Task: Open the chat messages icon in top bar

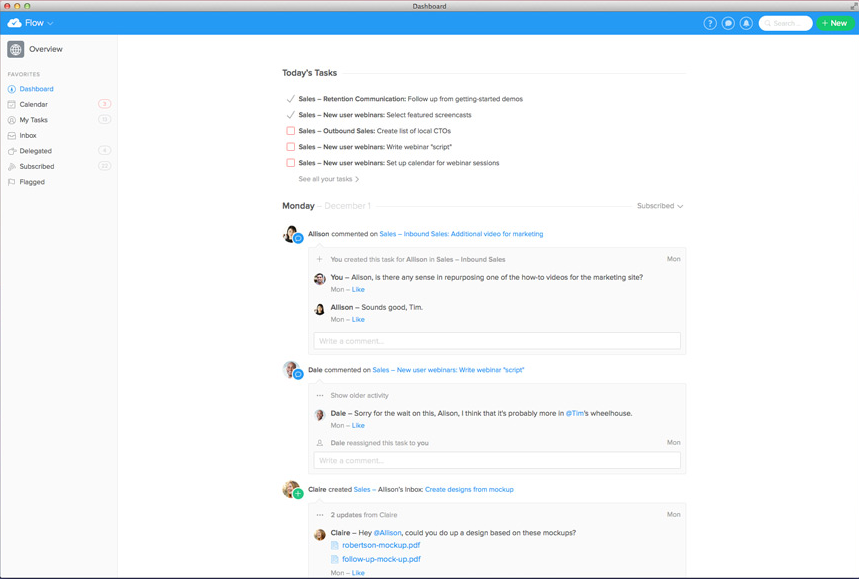Action: tap(727, 22)
